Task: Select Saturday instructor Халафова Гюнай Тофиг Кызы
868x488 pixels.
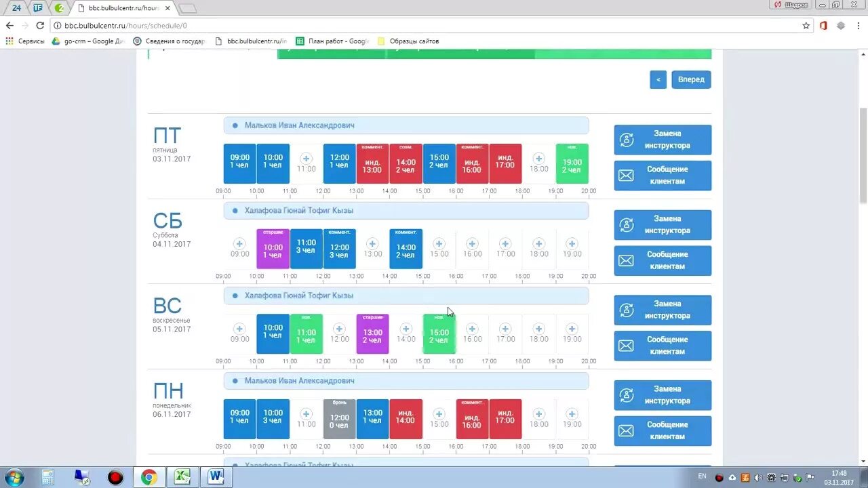Action: [406, 211]
